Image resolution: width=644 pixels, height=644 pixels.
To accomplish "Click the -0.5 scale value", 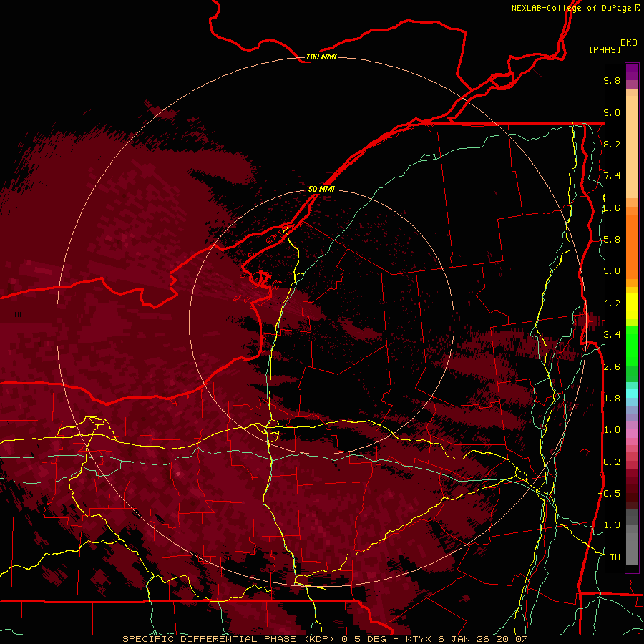I will click(x=610, y=494).
